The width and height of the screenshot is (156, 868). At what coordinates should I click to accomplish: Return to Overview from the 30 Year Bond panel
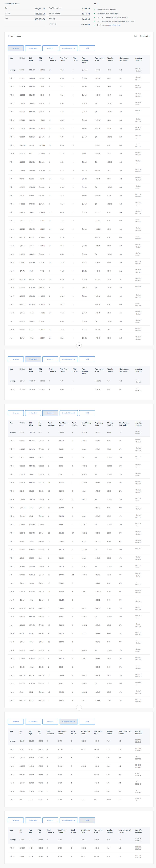tap(16, 359)
